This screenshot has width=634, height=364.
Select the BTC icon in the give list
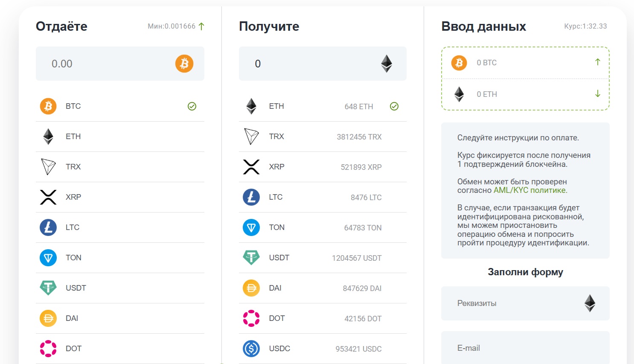pyautogui.click(x=48, y=106)
